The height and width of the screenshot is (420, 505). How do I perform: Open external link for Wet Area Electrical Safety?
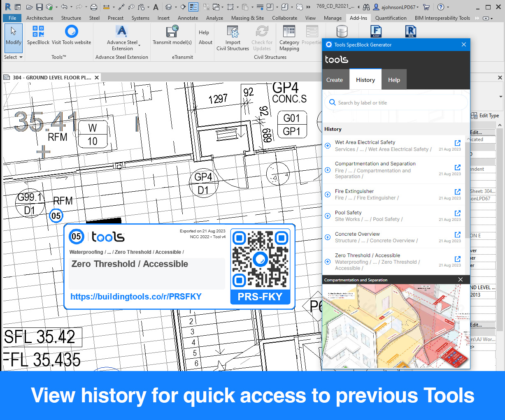(457, 143)
